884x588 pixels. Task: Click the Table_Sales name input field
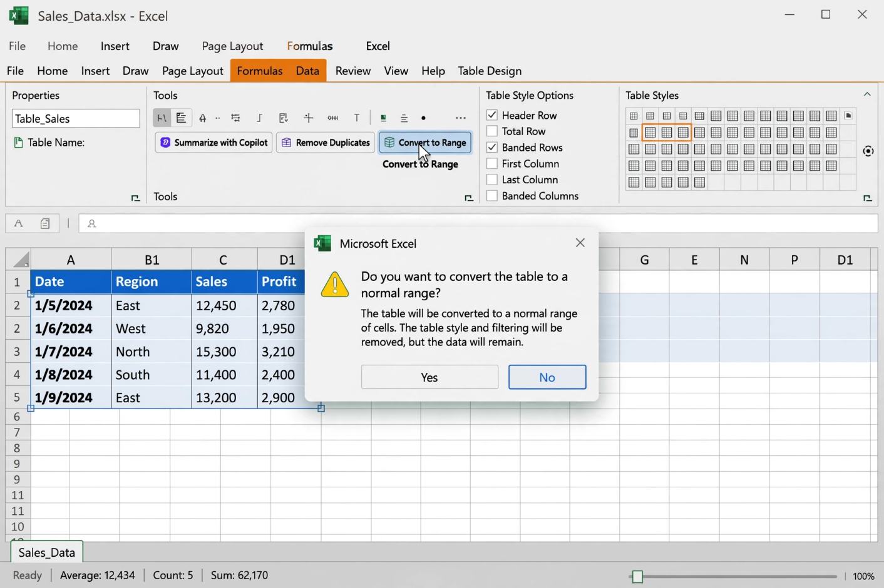click(x=76, y=118)
